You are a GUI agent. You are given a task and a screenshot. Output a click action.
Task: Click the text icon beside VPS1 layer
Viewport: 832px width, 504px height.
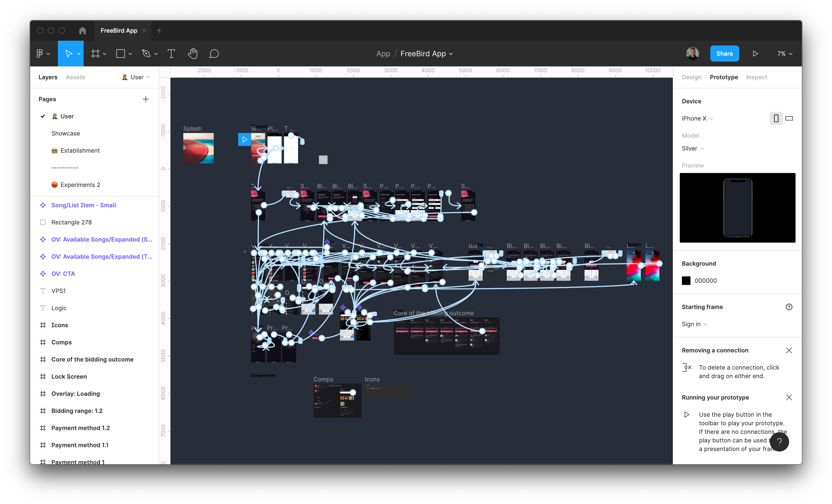coord(43,291)
